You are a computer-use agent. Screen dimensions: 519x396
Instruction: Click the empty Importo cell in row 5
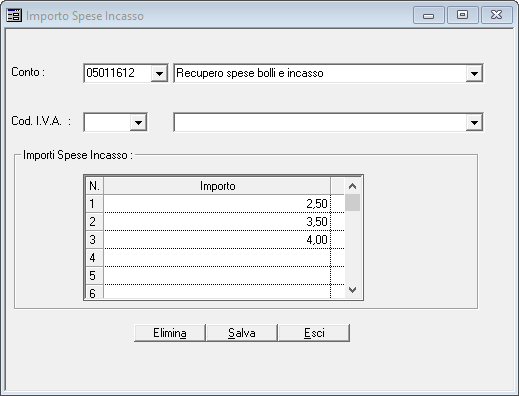tap(217, 276)
